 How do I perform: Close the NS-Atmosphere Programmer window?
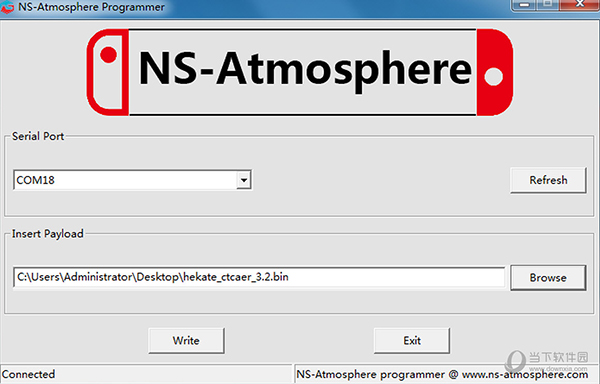(x=579, y=5)
